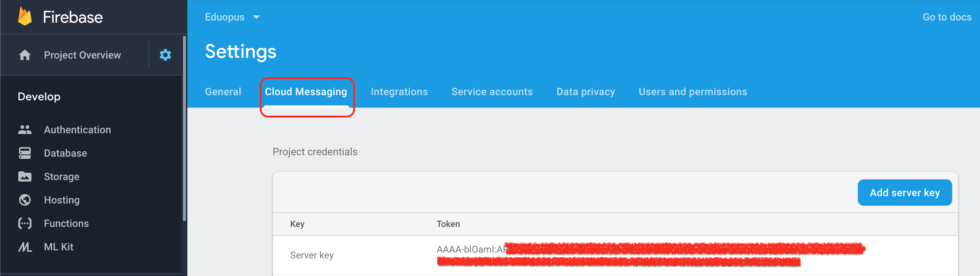This screenshot has height=276, width=980.
Task: Click the Firebase flame logo icon
Action: (x=25, y=17)
